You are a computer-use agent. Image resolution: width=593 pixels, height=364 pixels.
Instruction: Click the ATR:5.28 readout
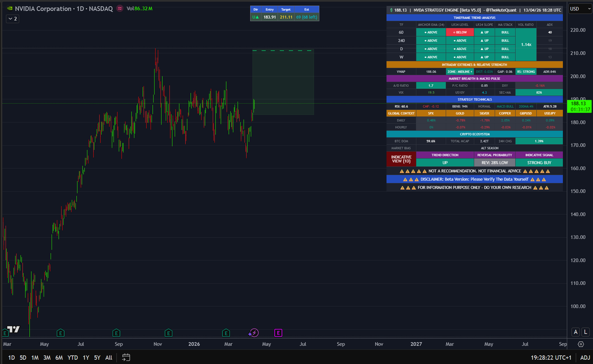point(550,106)
